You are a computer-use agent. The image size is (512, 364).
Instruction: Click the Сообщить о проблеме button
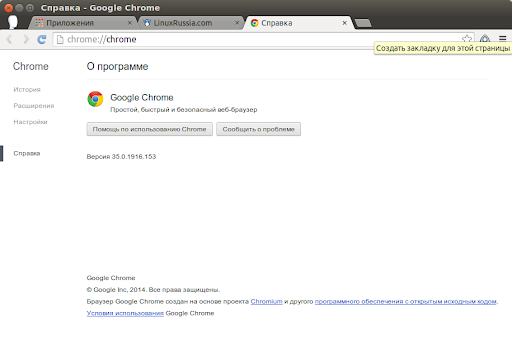point(259,129)
